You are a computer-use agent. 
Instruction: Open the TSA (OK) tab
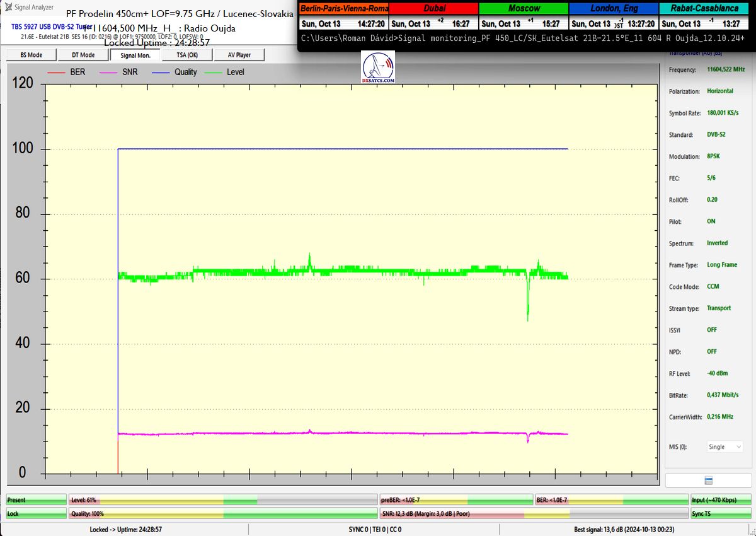pos(187,55)
